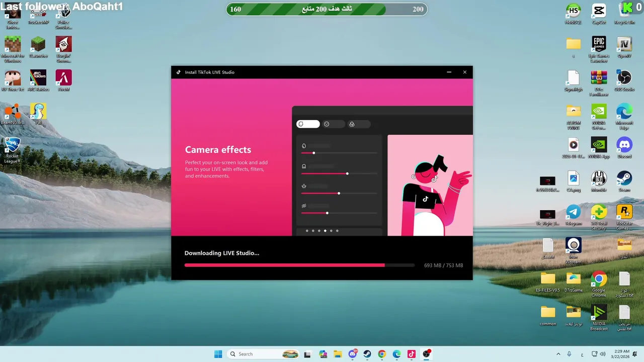Launch ARC Raiders from the desktop
The width and height of the screenshot is (644, 362).
(38, 81)
